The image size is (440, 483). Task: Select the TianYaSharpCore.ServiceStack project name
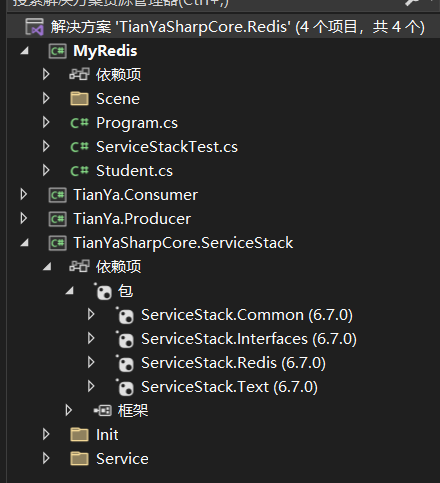[183, 243]
